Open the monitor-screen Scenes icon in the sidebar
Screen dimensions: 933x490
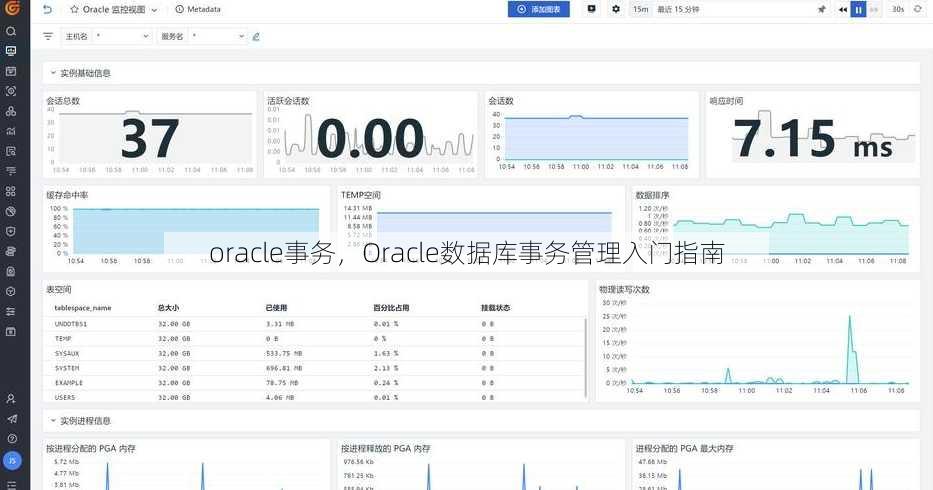[11, 51]
